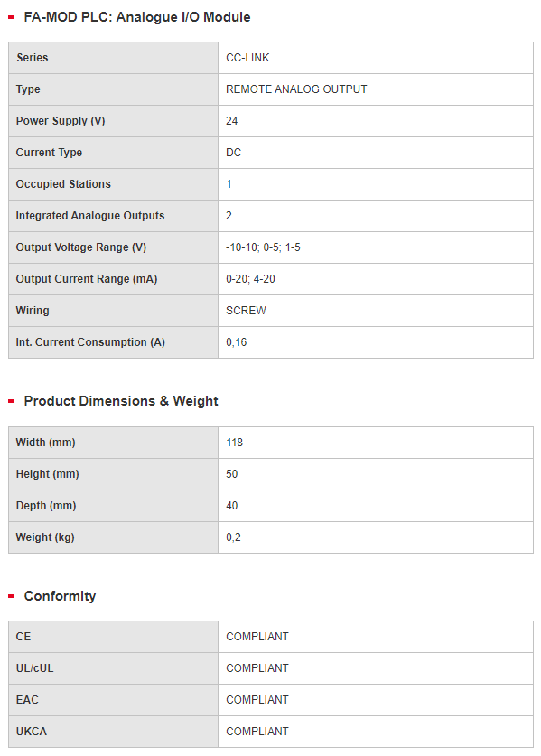This screenshot has width=541, height=756.
Task: Click the FA-MOD PLC Analogue I/O Module heading
Action: 137,17
